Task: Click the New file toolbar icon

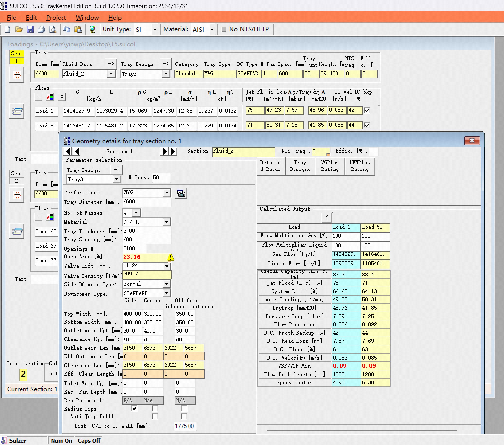Action: 8,30
